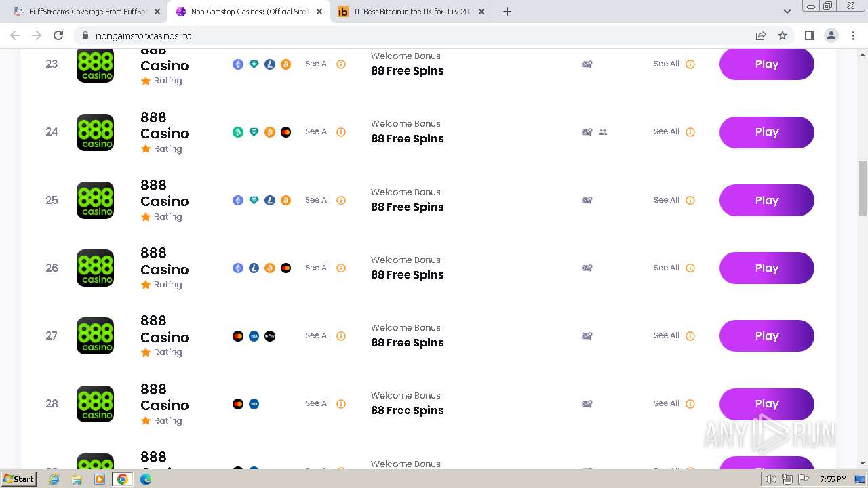The height and width of the screenshot is (488, 868).
Task: Click the features info icon in row 27
Action: (x=690, y=335)
